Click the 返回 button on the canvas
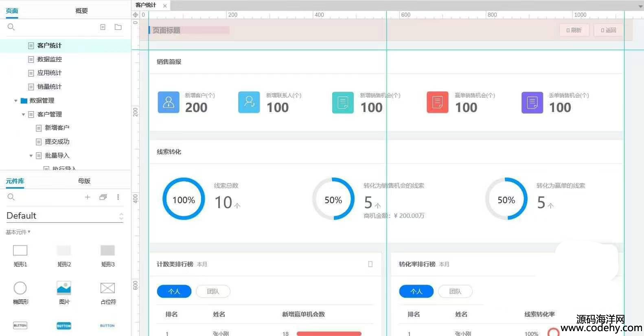 click(x=608, y=30)
